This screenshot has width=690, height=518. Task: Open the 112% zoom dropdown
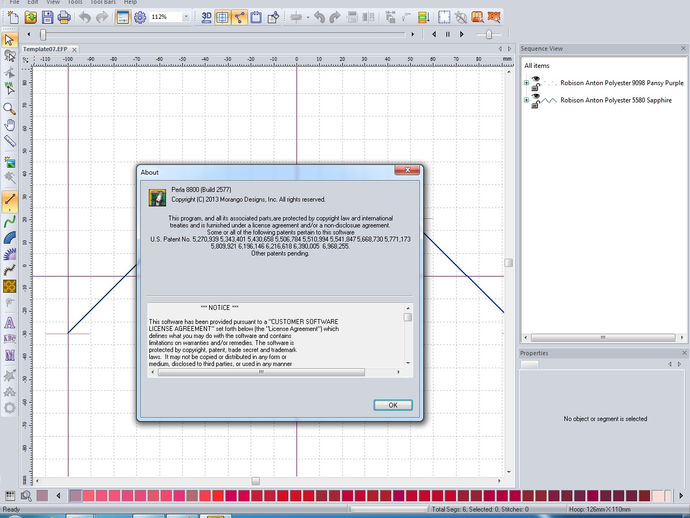pos(186,17)
